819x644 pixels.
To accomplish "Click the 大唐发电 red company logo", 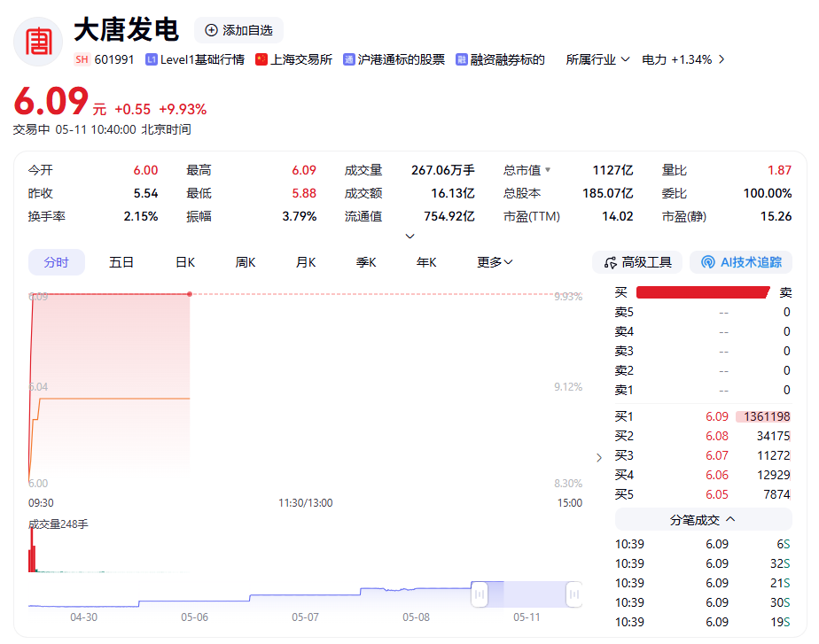I will click(38, 42).
